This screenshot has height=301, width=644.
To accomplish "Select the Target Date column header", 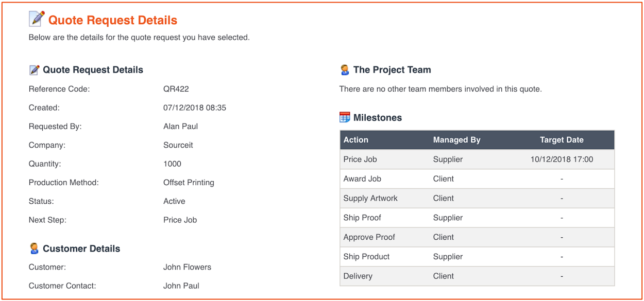I will click(x=562, y=140).
